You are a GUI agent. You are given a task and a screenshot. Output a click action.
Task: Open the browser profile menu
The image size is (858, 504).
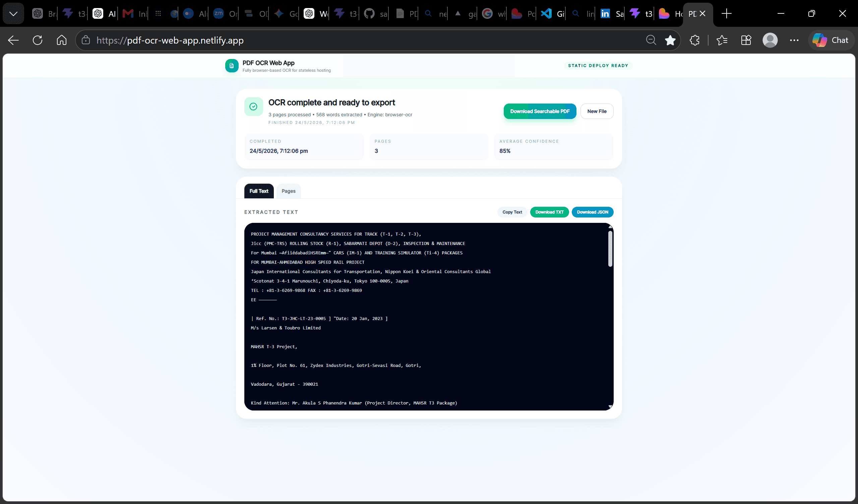pos(770,40)
